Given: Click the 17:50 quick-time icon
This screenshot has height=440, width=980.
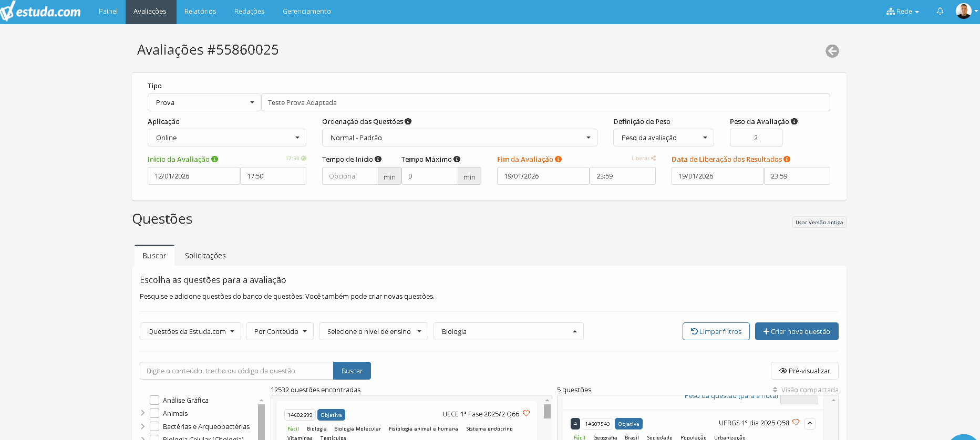Looking at the screenshot, I should pyautogui.click(x=303, y=158).
